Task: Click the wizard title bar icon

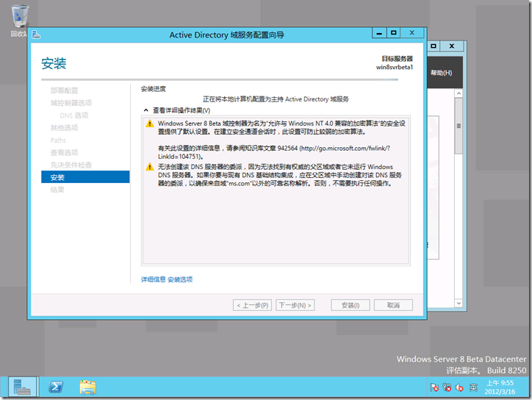Action: 36,35
